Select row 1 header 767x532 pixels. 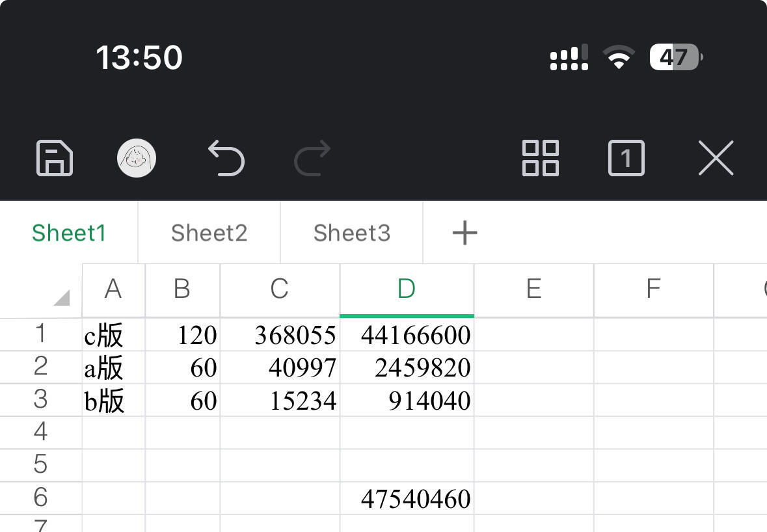[40, 334]
